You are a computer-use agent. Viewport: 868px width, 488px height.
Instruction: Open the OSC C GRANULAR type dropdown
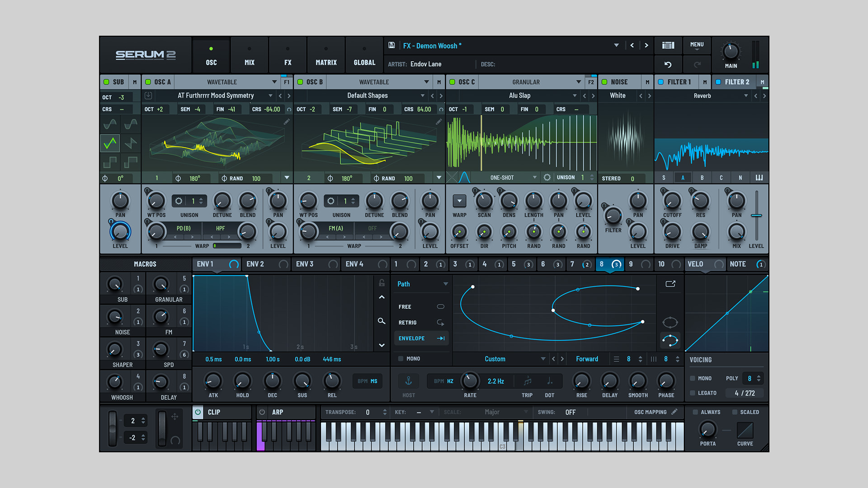pos(531,82)
